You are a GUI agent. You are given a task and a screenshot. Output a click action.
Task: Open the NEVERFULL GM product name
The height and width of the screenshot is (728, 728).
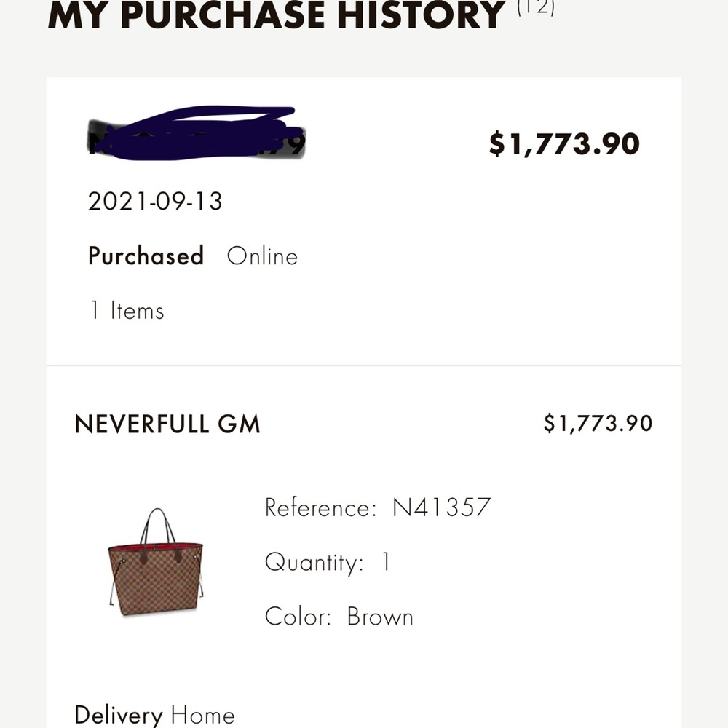(167, 424)
